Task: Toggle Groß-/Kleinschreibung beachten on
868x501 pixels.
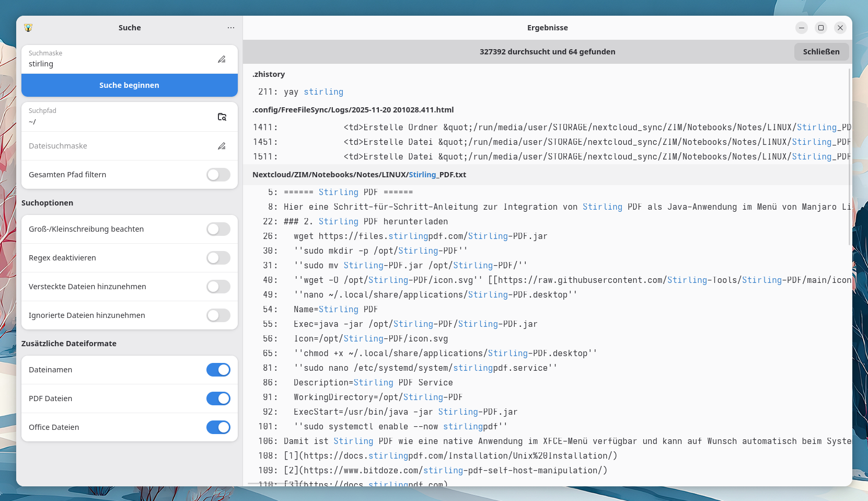Action: pyautogui.click(x=218, y=229)
